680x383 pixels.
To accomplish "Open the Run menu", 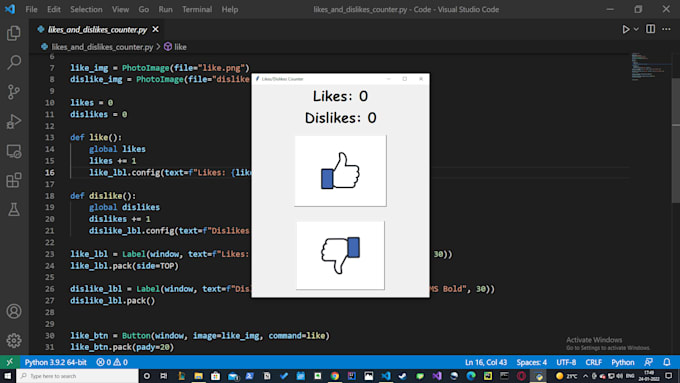I will click(x=165, y=9).
